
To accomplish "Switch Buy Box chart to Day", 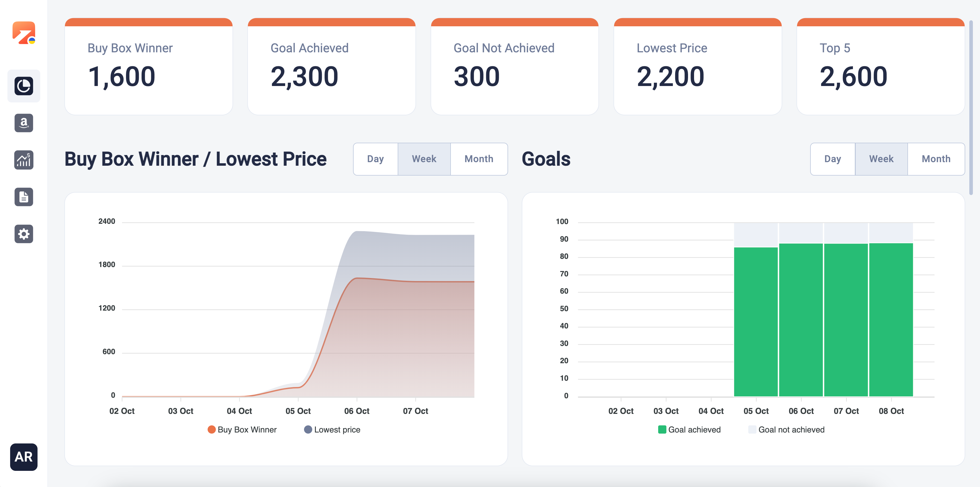I will point(375,159).
